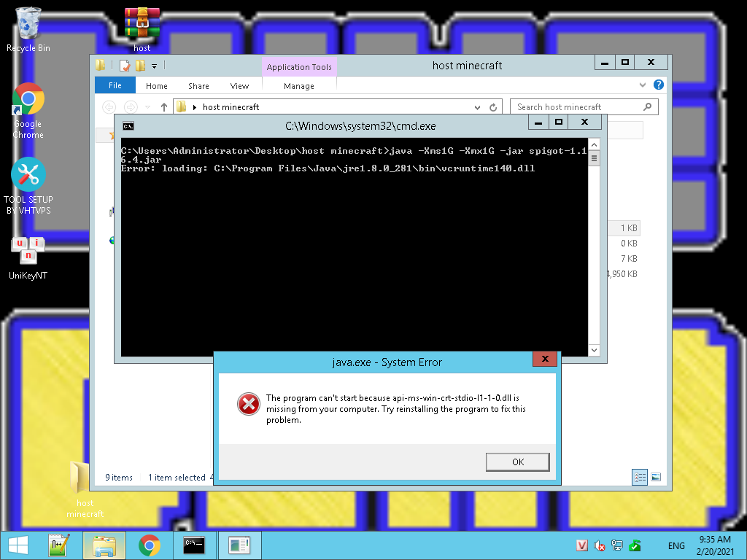The height and width of the screenshot is (560, 747).
Task: Switch Explorer to large icons view
Action: [x=656, y=477]
